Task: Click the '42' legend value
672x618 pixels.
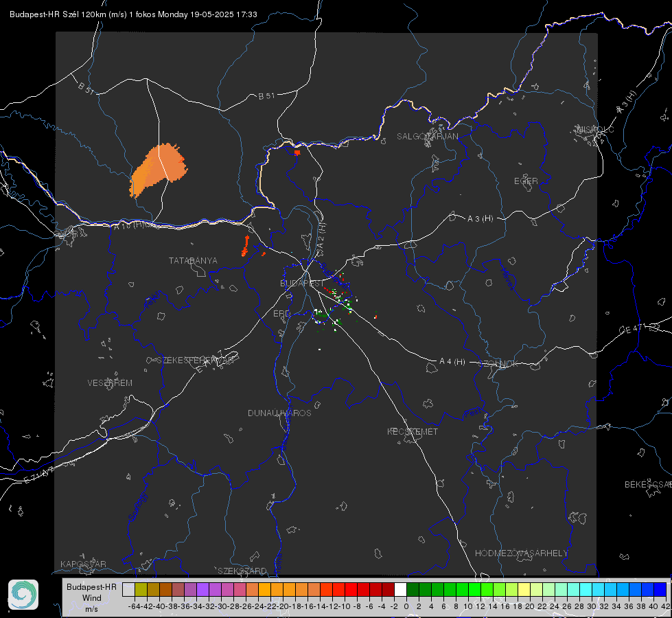Action: 666,606
